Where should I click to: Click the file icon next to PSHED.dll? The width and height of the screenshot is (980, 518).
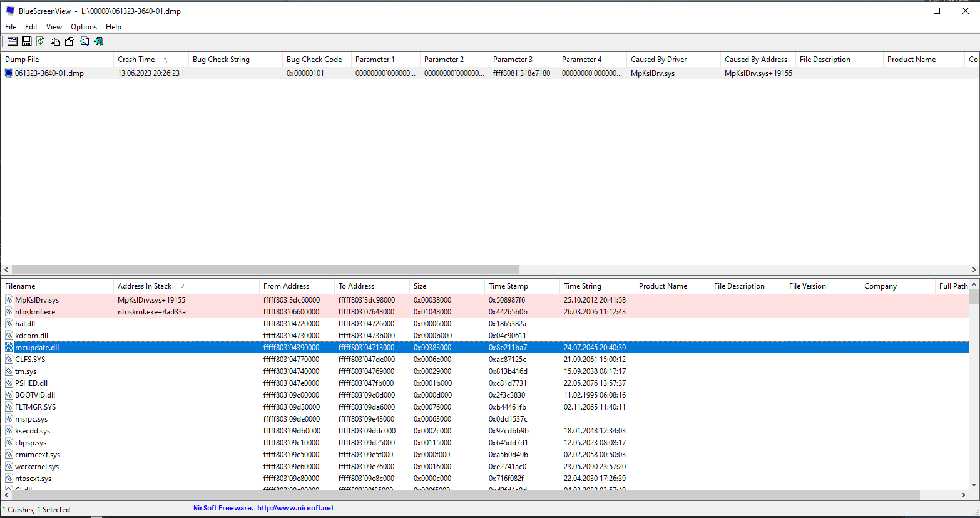coord(9,383)
